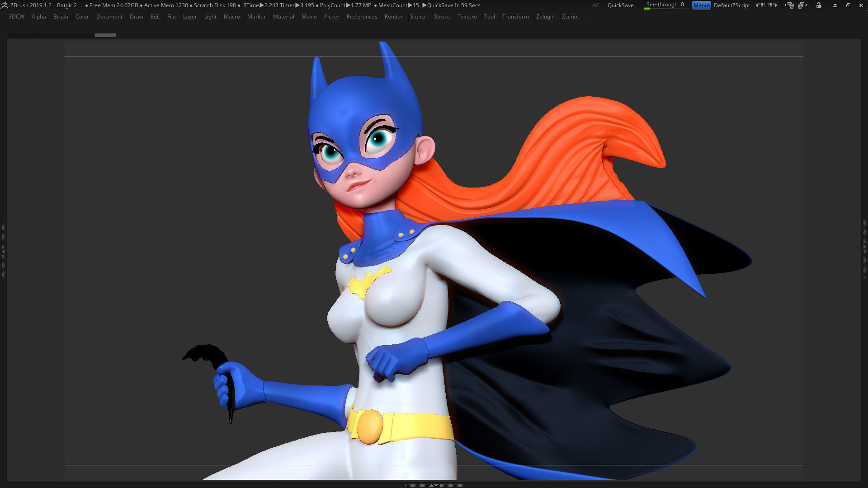Open the Zscript menu
The image size is (868, 488).
point(571,17)
